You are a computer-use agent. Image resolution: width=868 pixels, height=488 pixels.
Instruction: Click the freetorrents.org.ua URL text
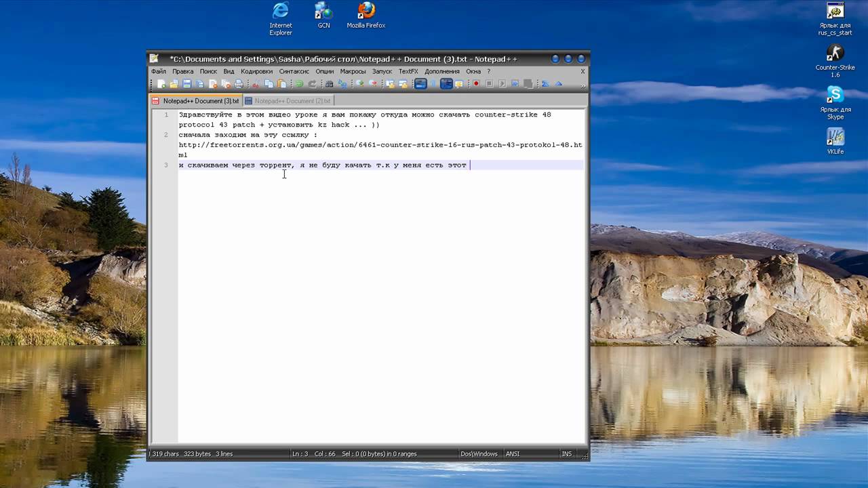coord(380,150)
